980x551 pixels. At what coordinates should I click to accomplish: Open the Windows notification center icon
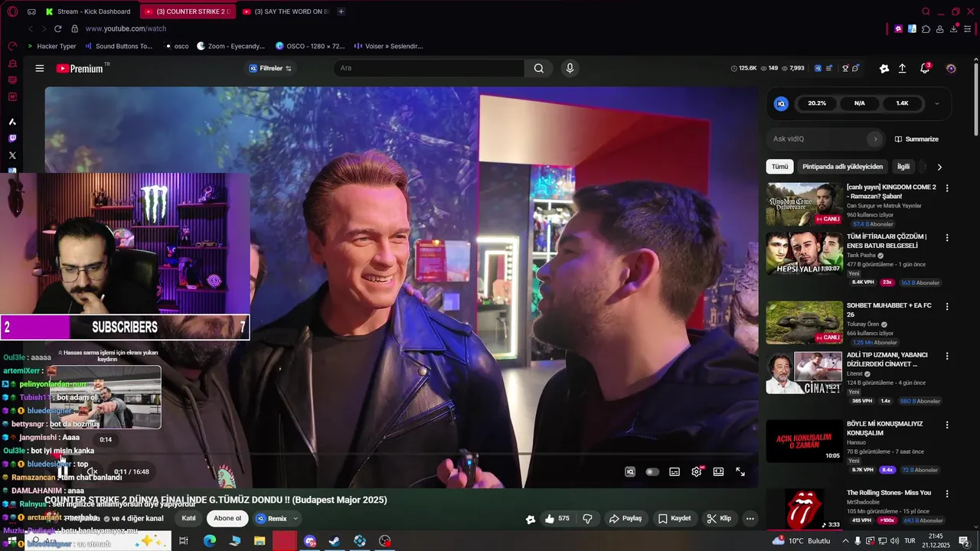[x=964, y=541]
